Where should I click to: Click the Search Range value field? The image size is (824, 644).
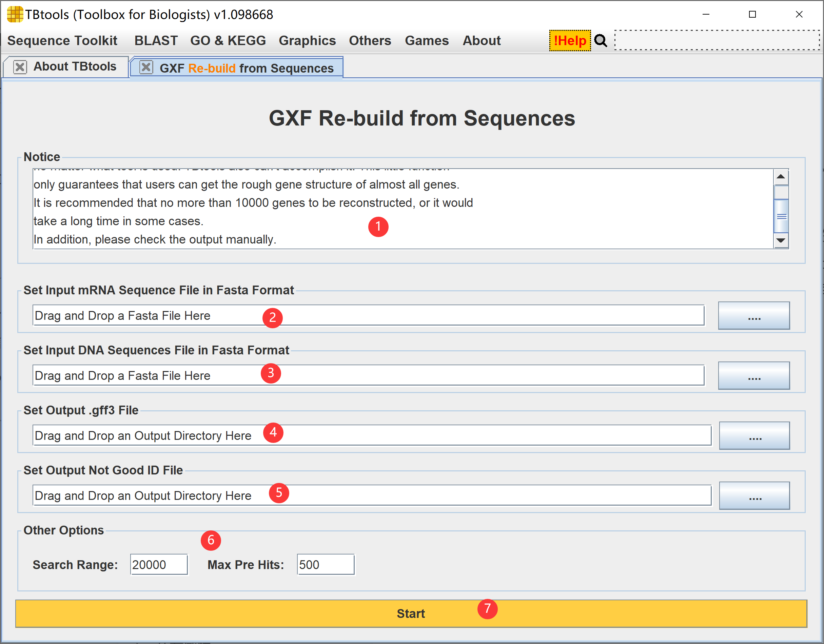coord(159,564)
